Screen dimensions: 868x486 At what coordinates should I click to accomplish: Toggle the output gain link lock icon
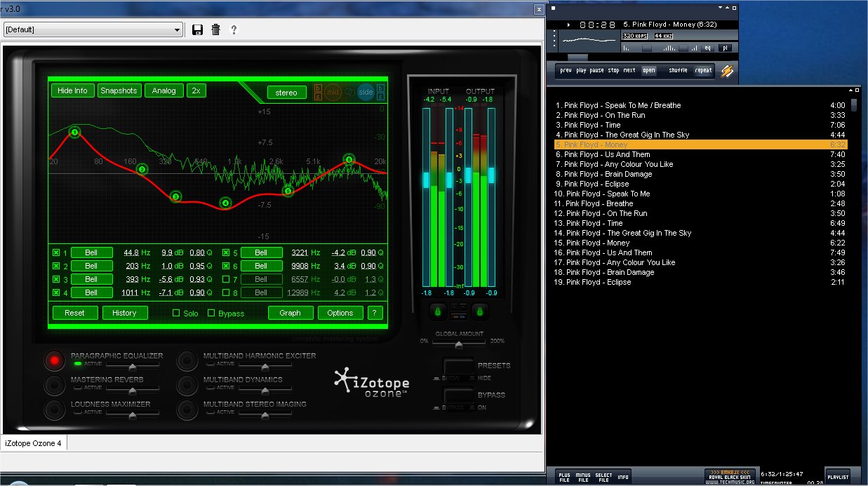pyautogui.click(x=479, y=311)
